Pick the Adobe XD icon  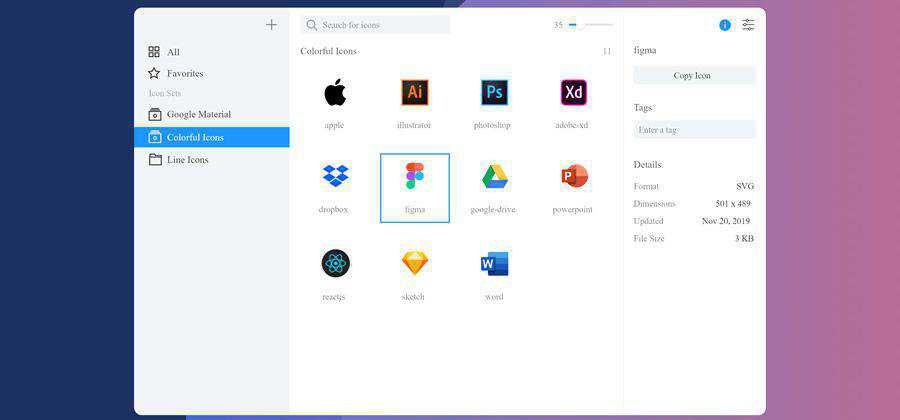pos(573,93)
